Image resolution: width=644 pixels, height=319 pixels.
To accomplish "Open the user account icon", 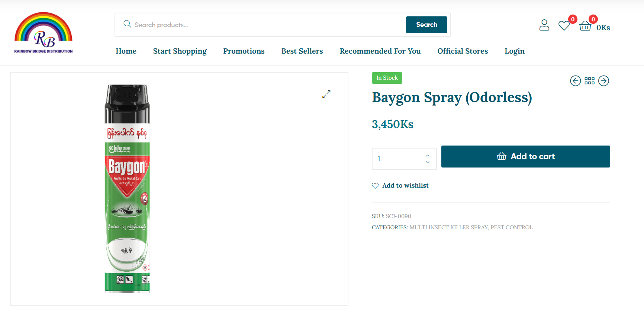I will 544,25.
